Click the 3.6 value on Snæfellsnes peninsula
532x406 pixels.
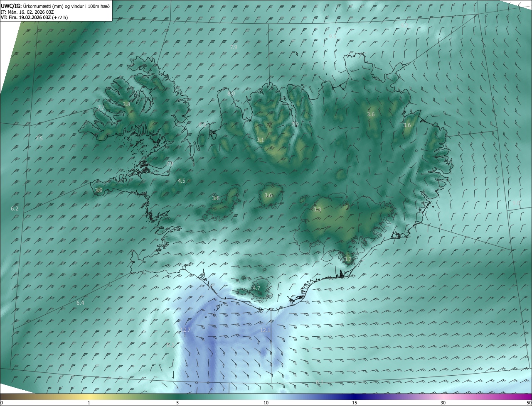[x=99, y=190]
